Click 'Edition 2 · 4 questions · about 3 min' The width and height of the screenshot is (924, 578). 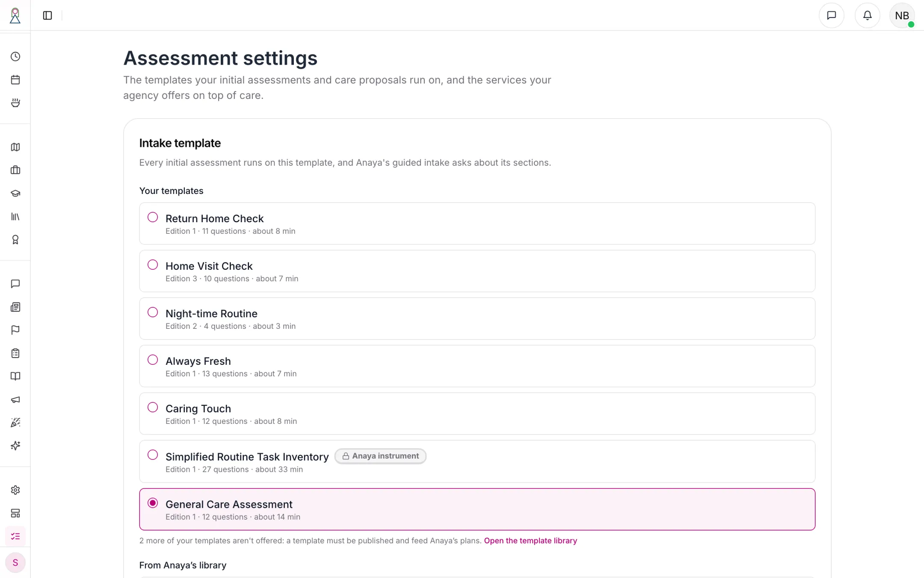click(x=231, y=326)
